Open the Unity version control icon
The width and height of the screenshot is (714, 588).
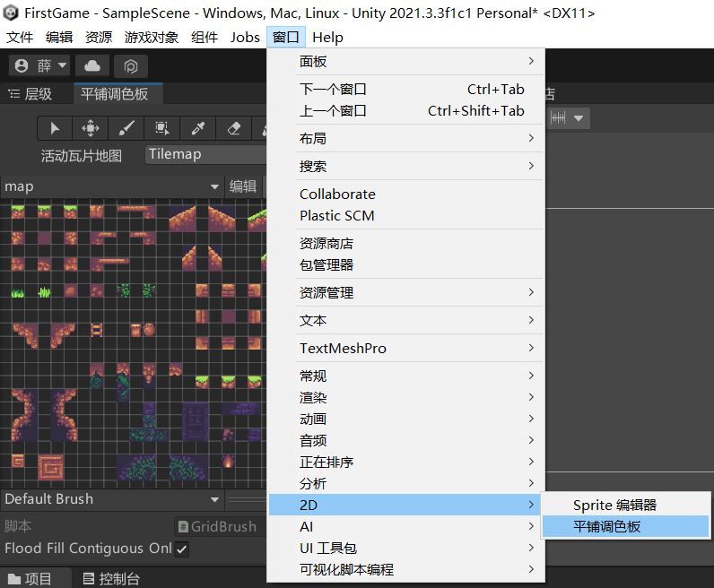[131, 66]
